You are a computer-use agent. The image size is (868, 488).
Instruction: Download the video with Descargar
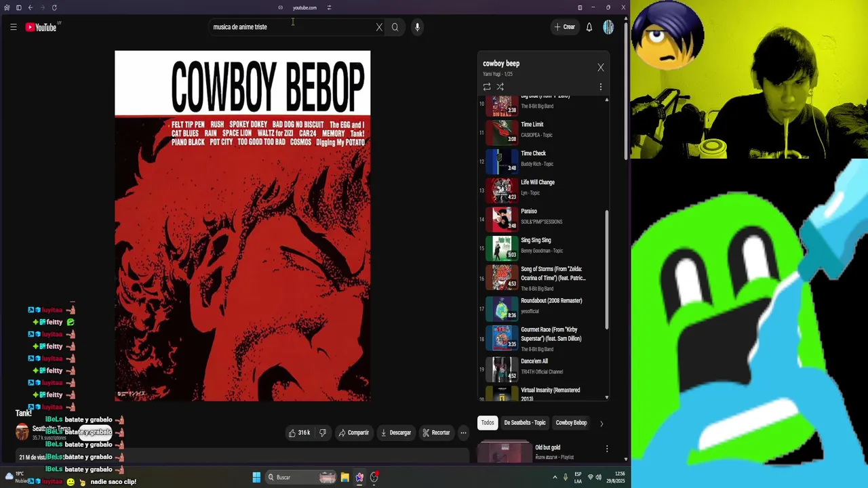(x=396, y=432)
